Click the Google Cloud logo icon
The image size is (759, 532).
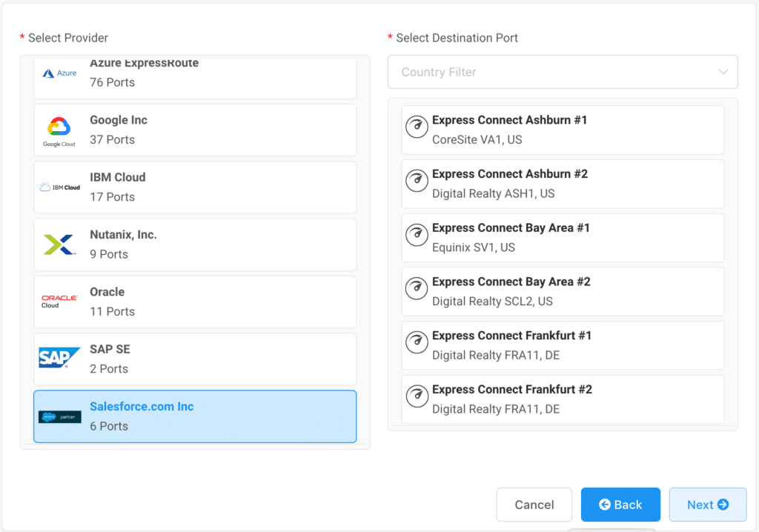(x=59, y=131)
